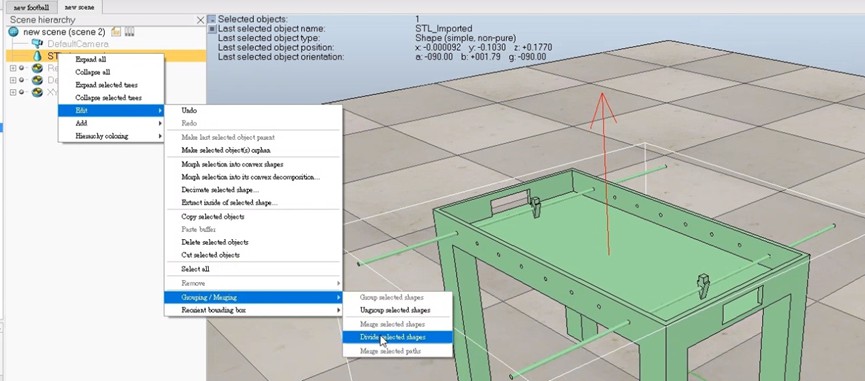Viewport: 865px width, 381px height.
Task: Click the first model icon starting with Re
Action: point(37,68)
